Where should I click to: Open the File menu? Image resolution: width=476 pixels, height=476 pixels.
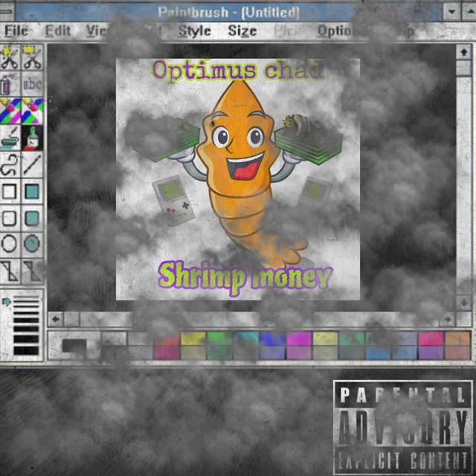16,30
